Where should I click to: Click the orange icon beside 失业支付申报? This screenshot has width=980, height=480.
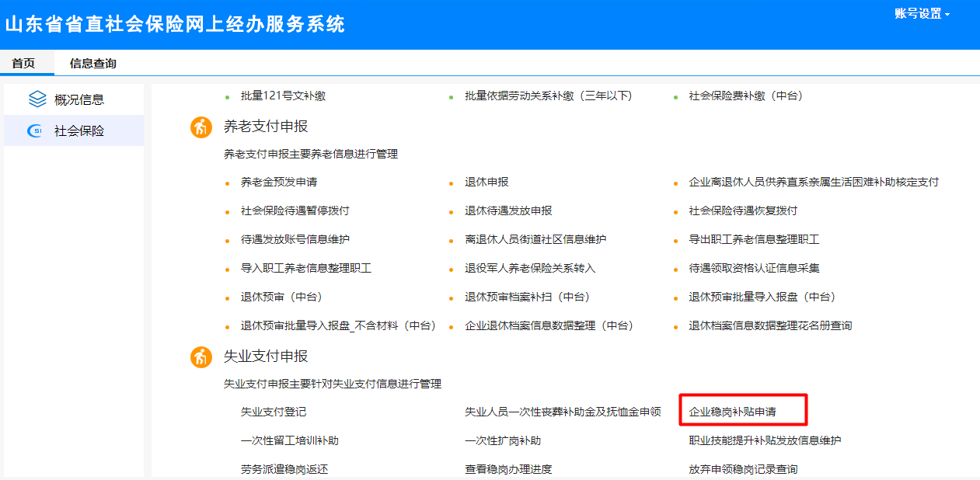(x=201, y=357)
